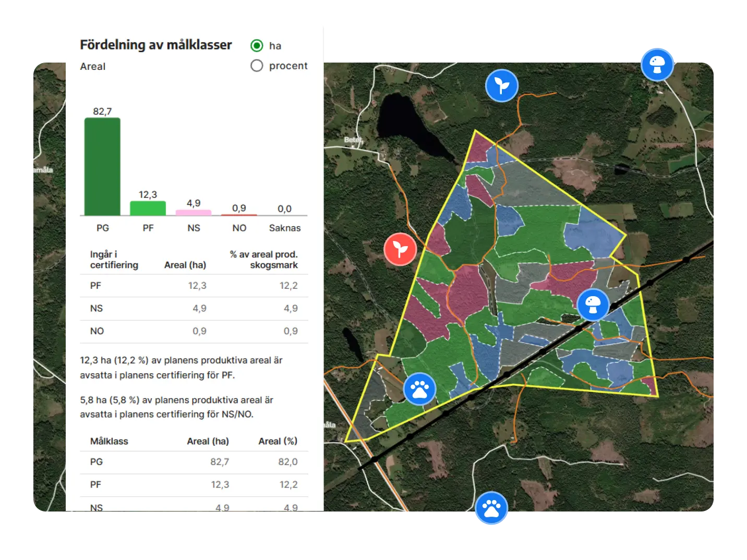Select the 'ha' unit radio button

[257, 45]
